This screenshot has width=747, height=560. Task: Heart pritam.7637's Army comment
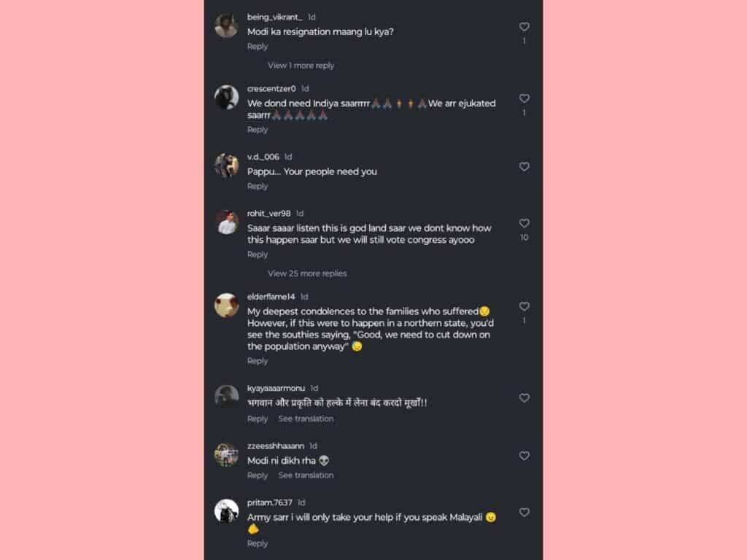(524, 513)
